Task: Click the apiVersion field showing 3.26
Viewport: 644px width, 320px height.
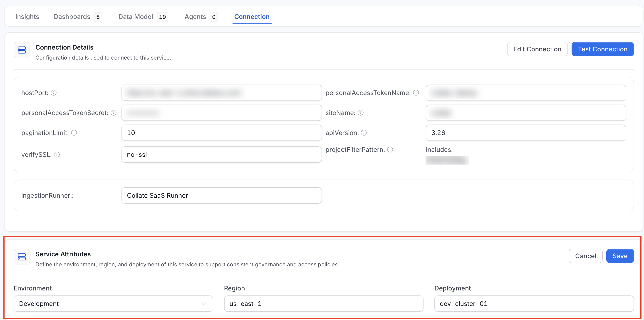Action: [526, 132]
